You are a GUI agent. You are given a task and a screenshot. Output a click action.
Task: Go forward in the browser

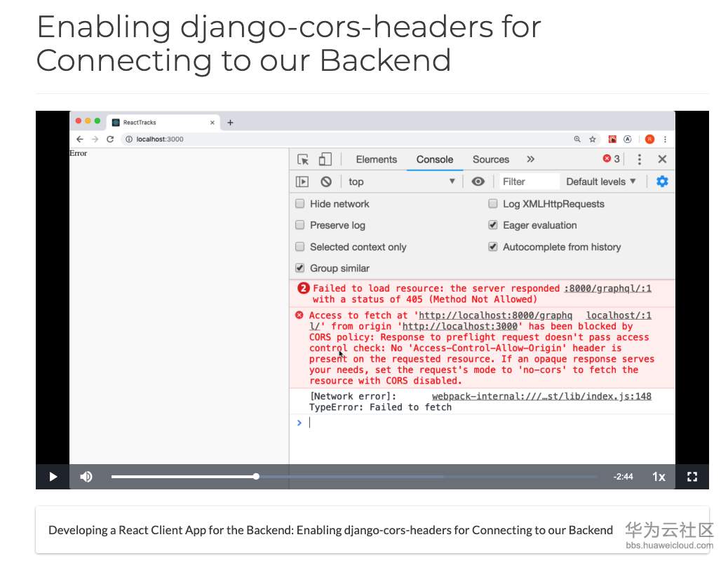[x=95, y=140]
